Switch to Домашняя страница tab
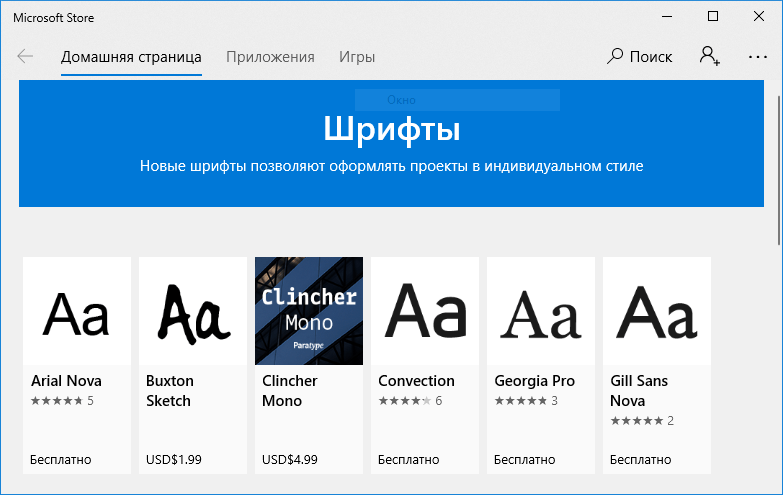783x495 pixels. point(131,57)
